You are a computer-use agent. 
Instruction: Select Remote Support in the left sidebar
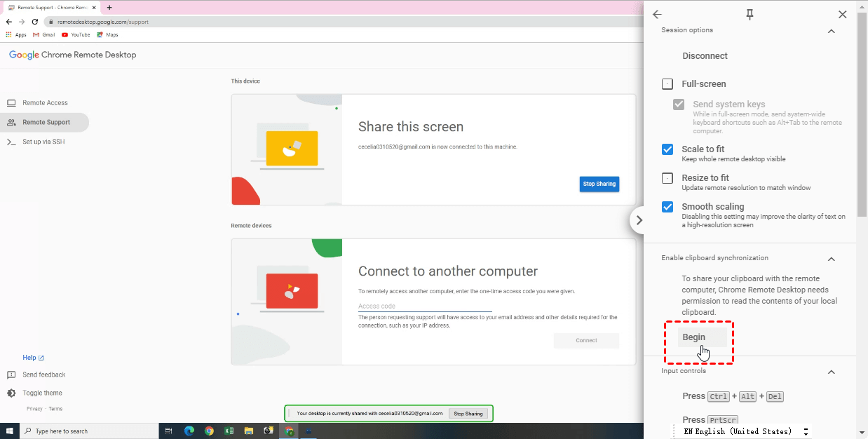[x=45, y=122]
